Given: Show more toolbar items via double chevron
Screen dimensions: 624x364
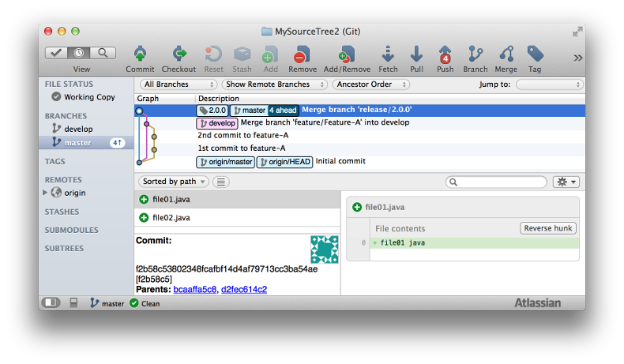Looking at the screenshot, I should click(578, 58).
